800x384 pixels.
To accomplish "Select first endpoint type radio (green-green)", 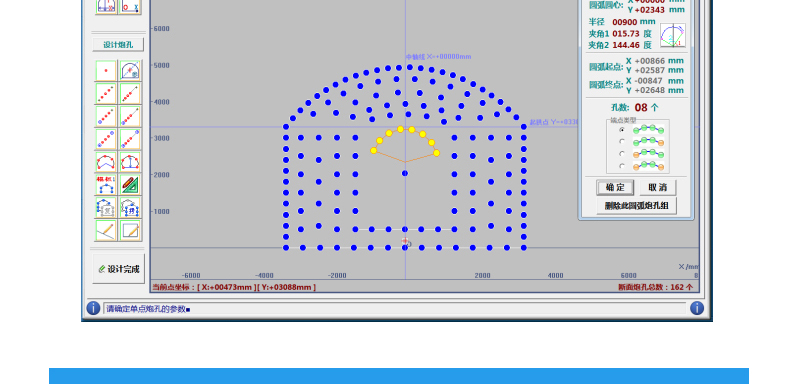I will click(x=621, y=130).
